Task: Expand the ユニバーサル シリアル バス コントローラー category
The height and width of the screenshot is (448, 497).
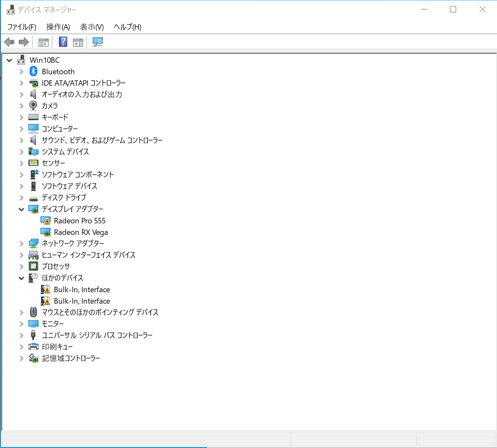Action: click(22, 335)
